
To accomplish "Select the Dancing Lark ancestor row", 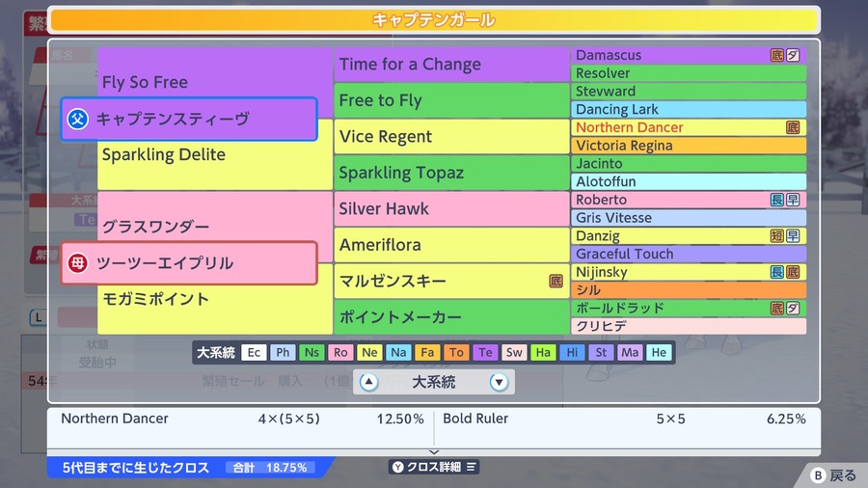I will [689, 110].
